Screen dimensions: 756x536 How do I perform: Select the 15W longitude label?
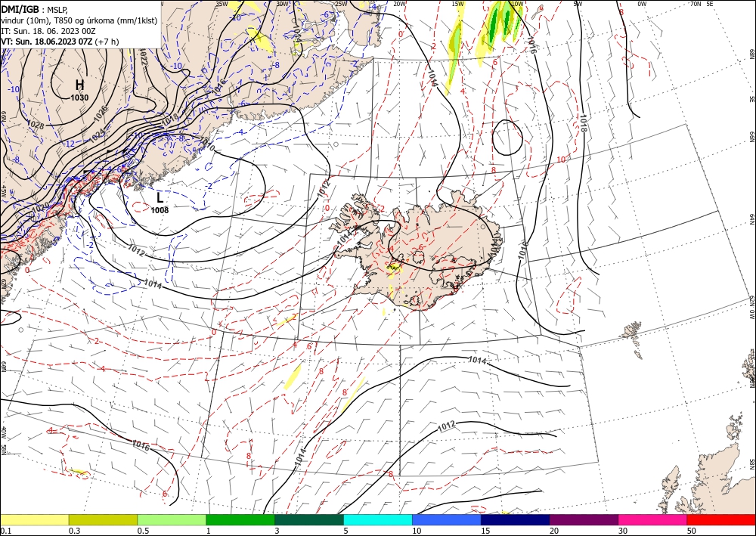457,4
